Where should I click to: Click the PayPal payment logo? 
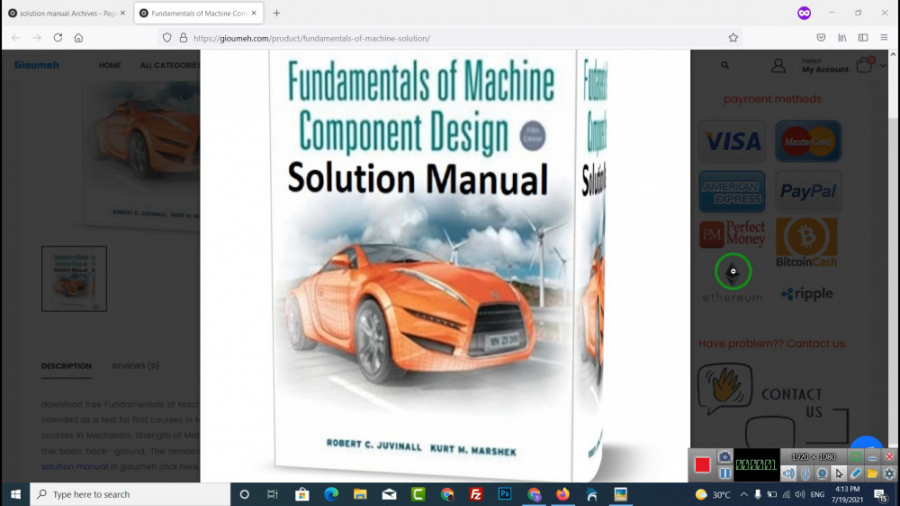pos(808,192)
